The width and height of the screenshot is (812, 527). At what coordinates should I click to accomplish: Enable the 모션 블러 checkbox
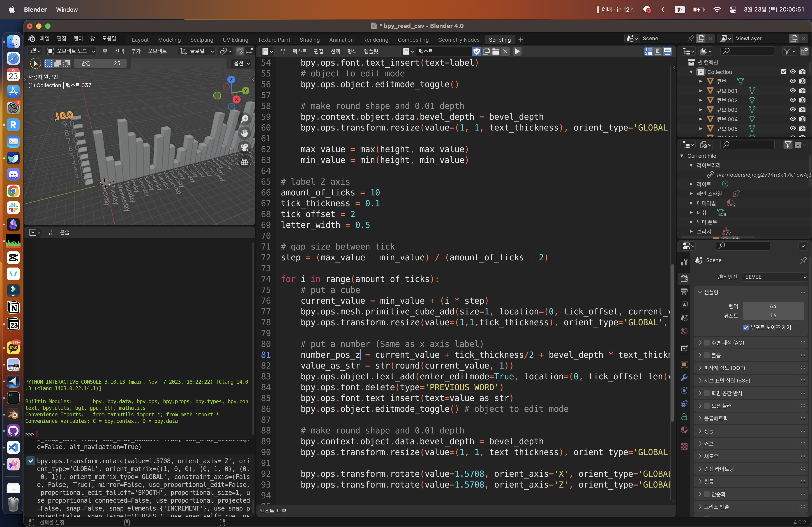707,406
